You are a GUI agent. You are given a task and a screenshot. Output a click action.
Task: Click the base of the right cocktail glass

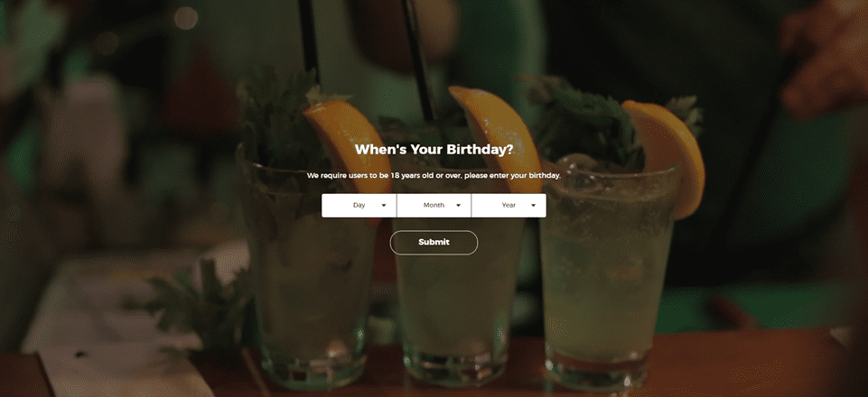(598, 369)
